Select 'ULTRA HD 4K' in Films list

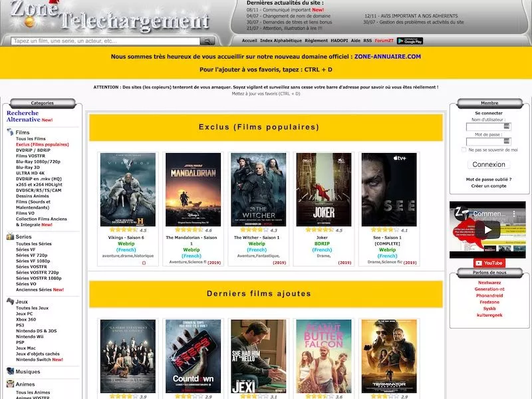(x=31, y=172)
